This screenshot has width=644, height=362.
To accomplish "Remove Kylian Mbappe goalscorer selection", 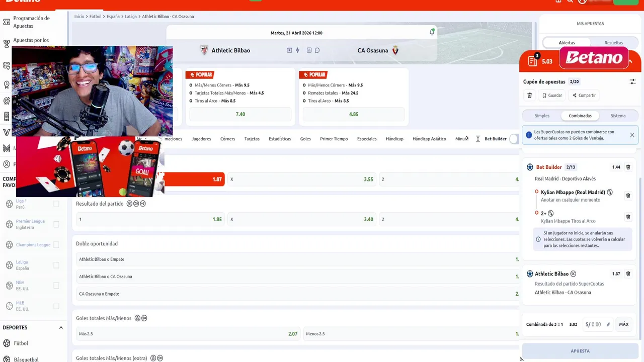I will (628, 196).
